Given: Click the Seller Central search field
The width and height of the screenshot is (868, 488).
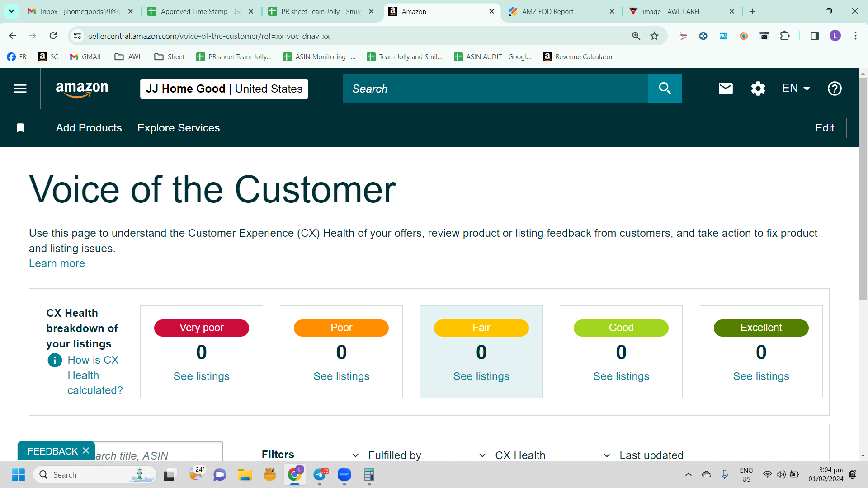Looking at the screenshot, I should (495, 89).
